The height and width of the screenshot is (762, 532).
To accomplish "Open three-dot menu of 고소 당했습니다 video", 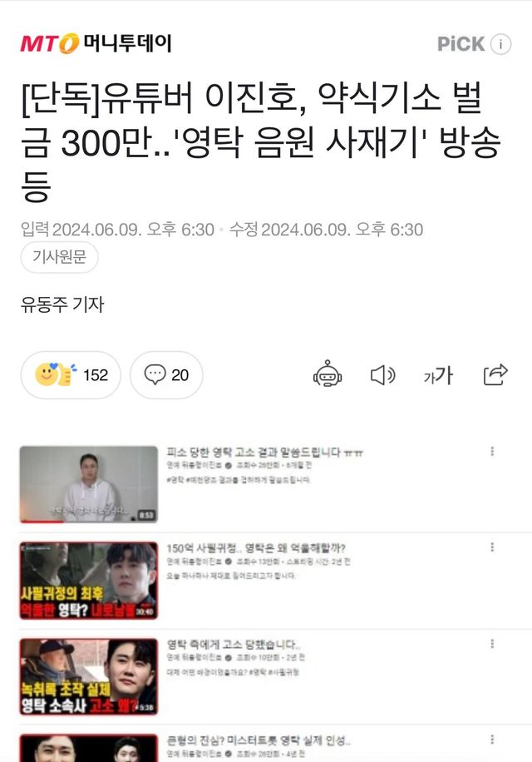I will pos(492,643).
